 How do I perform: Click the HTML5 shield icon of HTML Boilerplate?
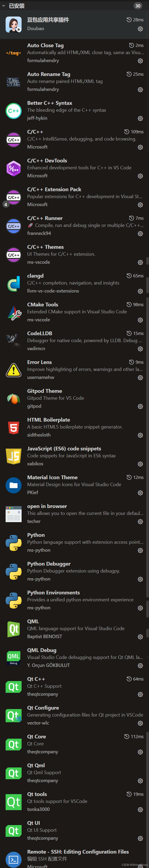click(14, 427)
